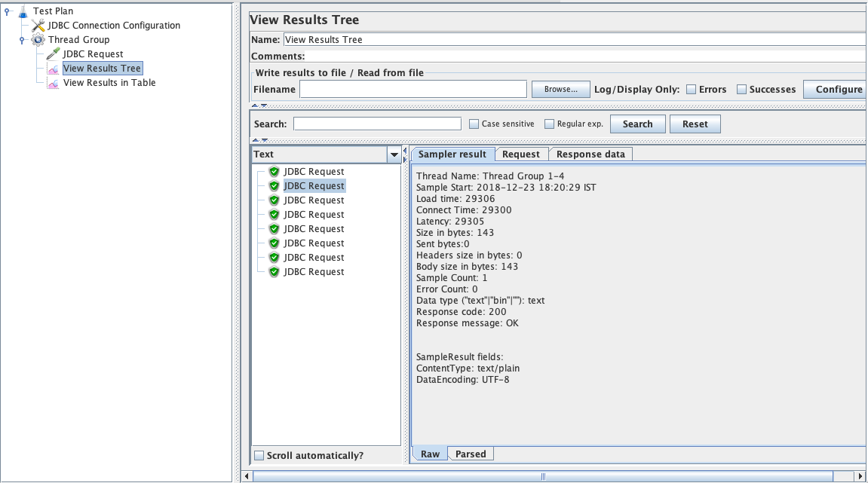Click the Browse button for results file
The width and height of the screenshot is (868, 483).
[x=560, y=88]
